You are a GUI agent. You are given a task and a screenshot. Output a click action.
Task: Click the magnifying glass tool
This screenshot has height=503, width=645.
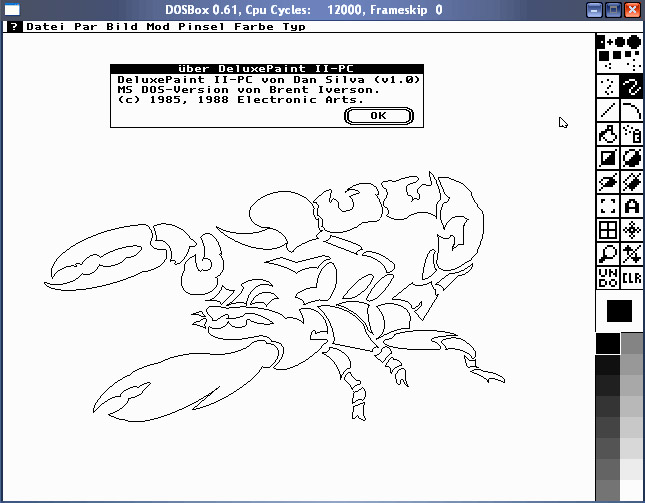(x=608, y=253)
